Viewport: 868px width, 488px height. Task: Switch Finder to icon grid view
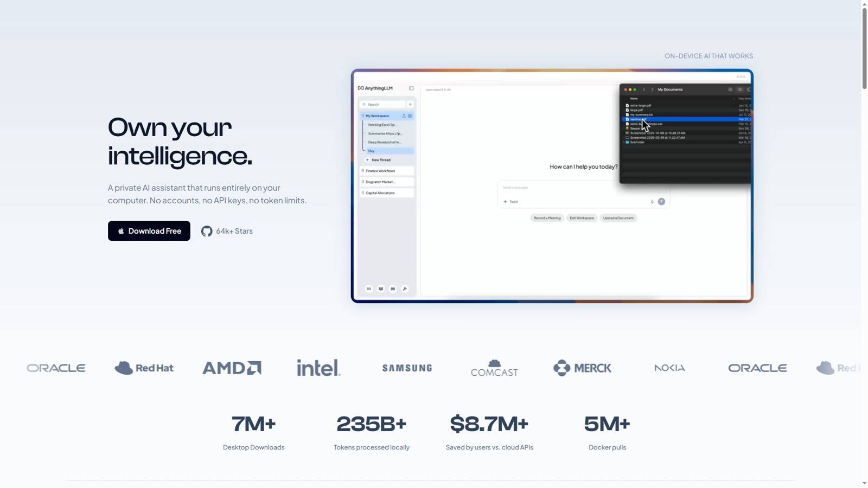(x=730, y=89)
